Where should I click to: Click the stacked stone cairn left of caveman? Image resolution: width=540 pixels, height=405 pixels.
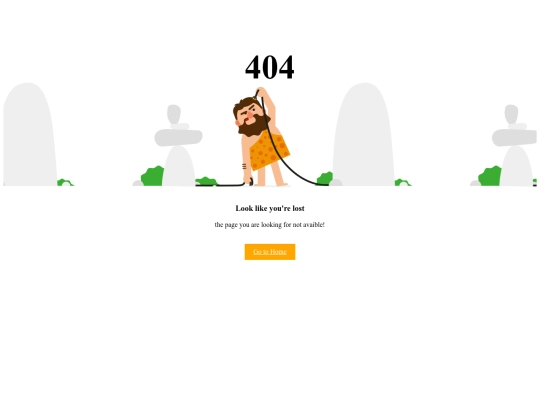point(178,145)
